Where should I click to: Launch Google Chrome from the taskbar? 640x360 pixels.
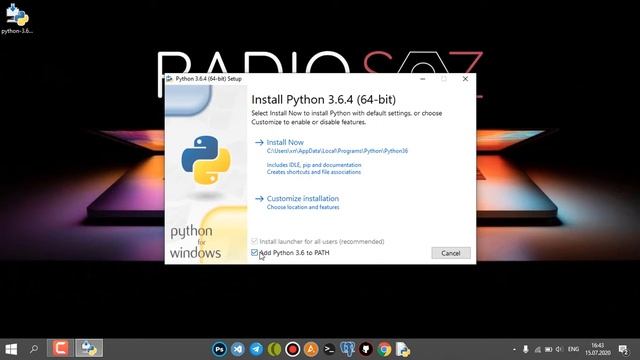coord(384,349)
